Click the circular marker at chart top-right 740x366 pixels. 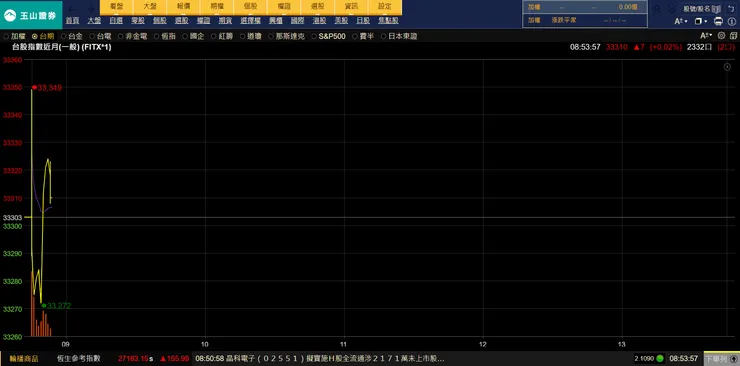pyautogui.click(x=727, y=67)
